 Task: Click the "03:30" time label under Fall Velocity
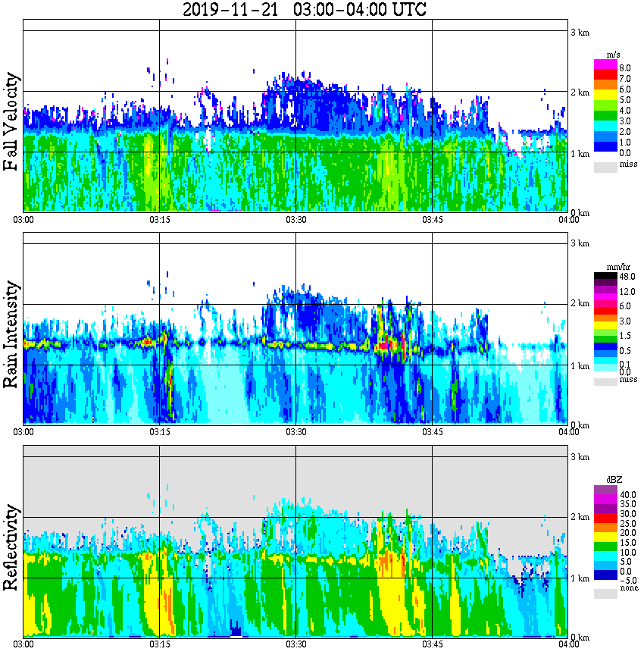[x=296, y=220]
